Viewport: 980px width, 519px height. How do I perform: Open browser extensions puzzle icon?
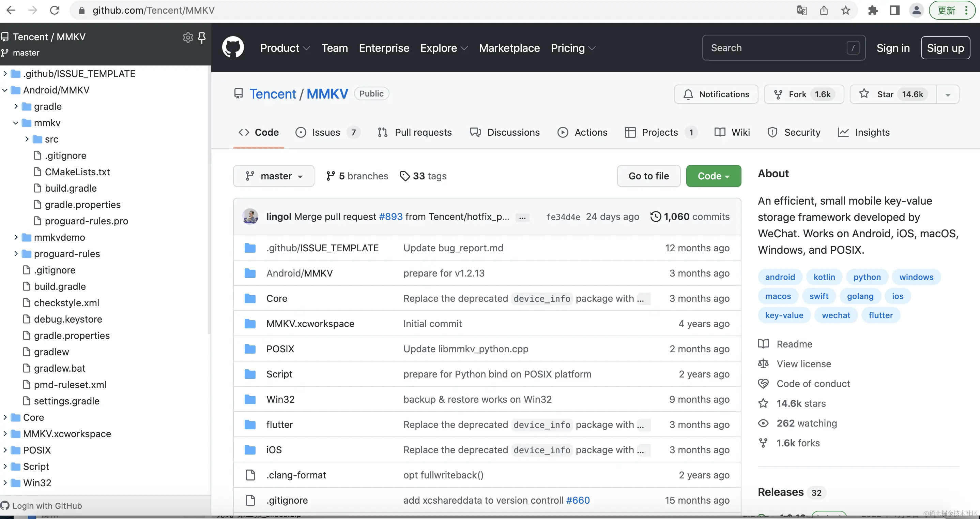[x=873, y=10]
